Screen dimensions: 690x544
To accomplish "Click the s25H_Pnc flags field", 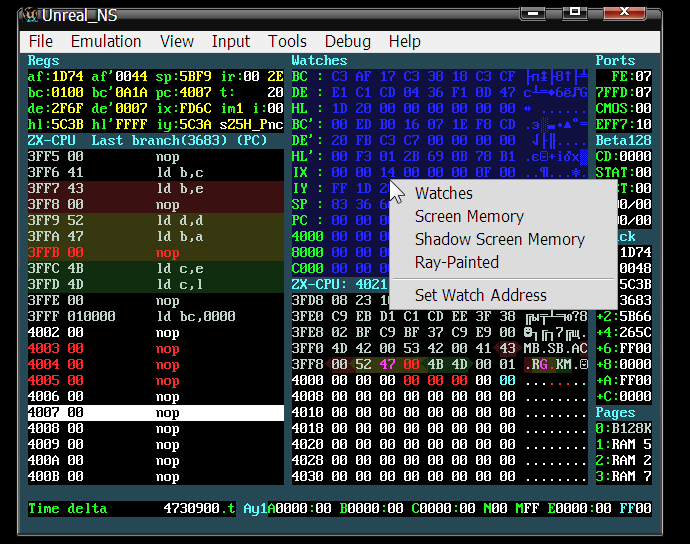I will (251, 125).
